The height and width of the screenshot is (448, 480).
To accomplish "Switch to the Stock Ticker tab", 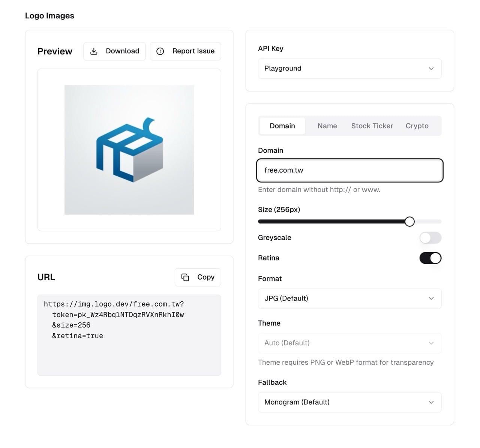I will tap(372, 126).
